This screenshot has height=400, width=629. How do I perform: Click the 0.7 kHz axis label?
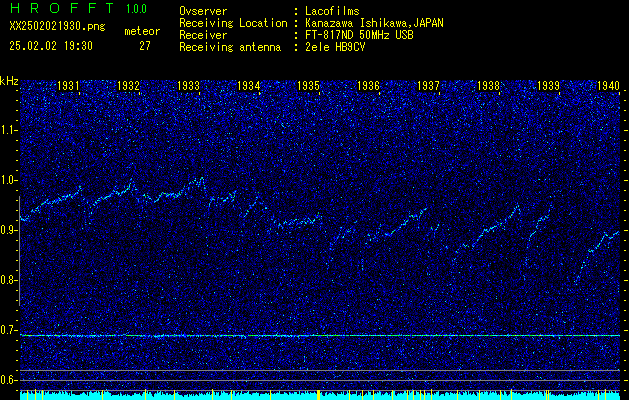(x=8, y=330)
